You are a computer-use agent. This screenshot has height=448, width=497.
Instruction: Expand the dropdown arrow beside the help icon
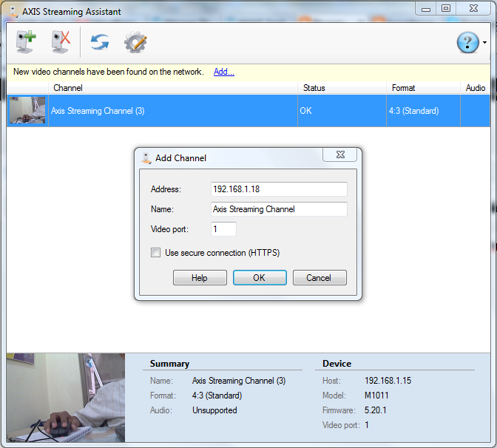pyautogui.click(x=485, y=42)
